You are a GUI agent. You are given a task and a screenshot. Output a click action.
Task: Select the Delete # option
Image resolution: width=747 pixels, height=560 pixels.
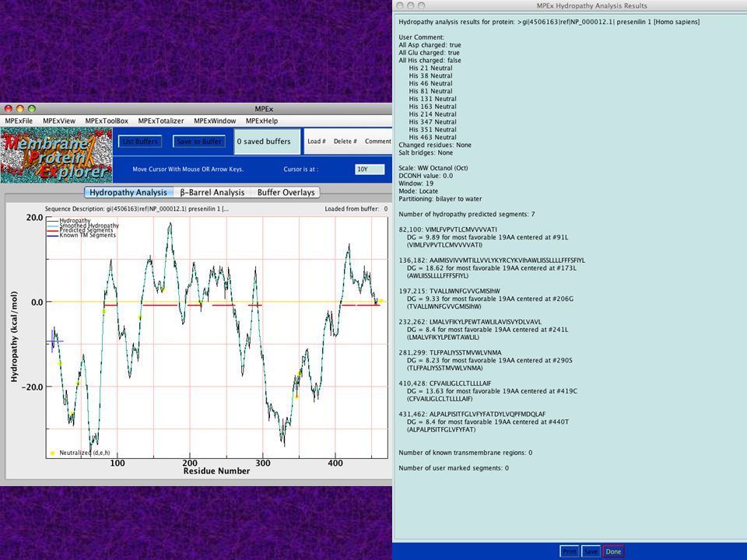(x=345, y=142)
